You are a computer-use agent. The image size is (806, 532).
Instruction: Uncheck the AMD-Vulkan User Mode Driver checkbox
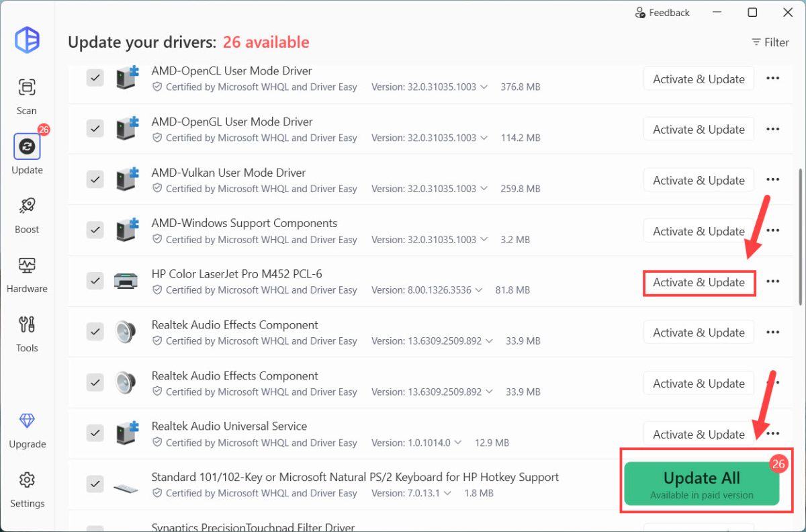coord(95,179)
